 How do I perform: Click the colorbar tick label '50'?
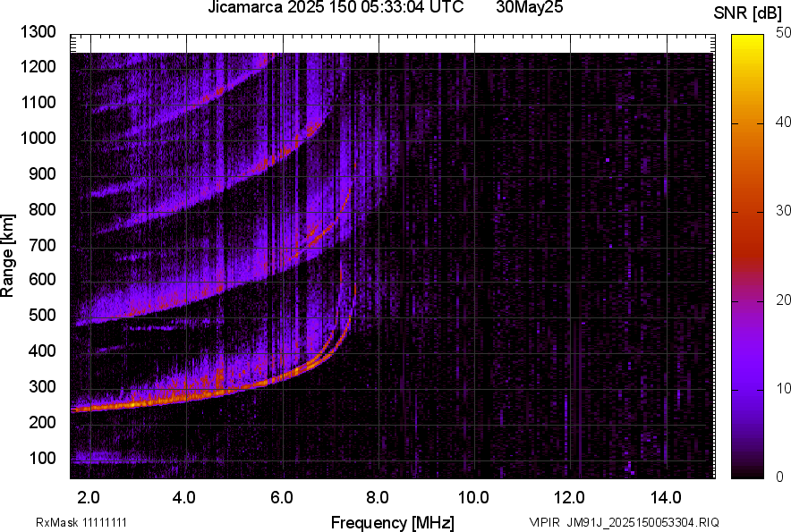point(784,33)
